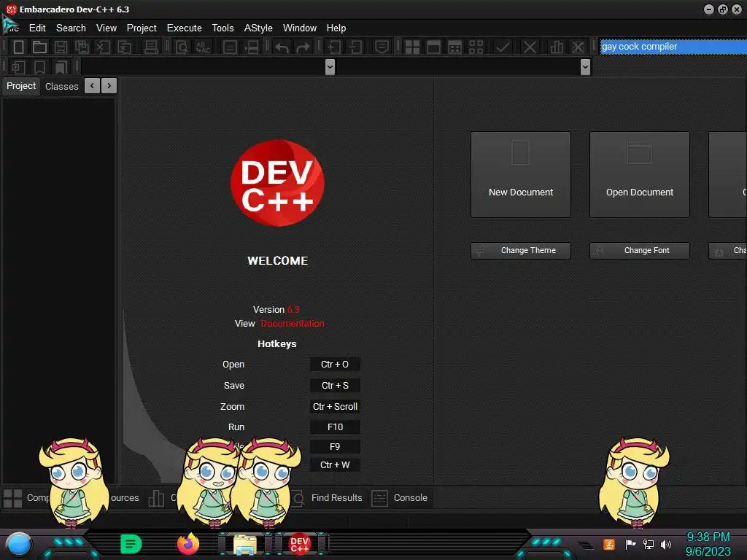Click the Save floppy disk icon
Image resolution: width=747 pixels, height=560 pixels.
point(61,47)
